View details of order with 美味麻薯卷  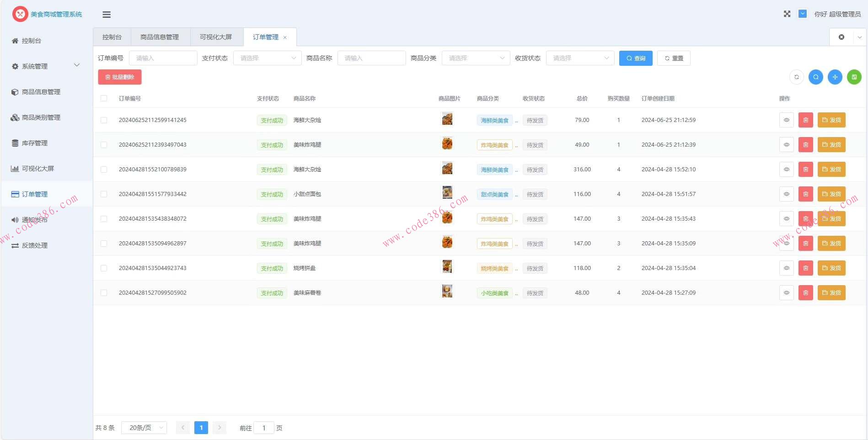coord(786,293)
